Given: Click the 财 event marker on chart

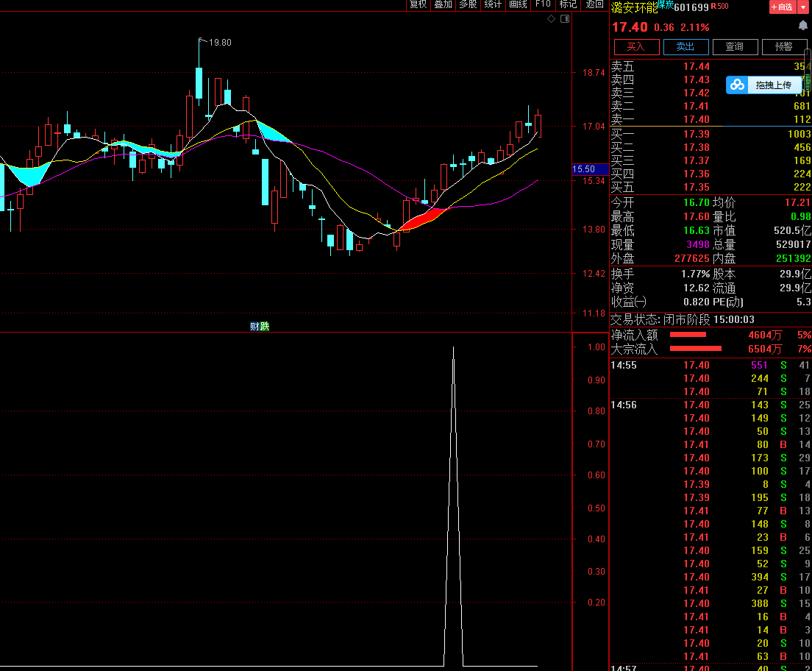Looking at the screenshot, I should click(x=254, y=326).
